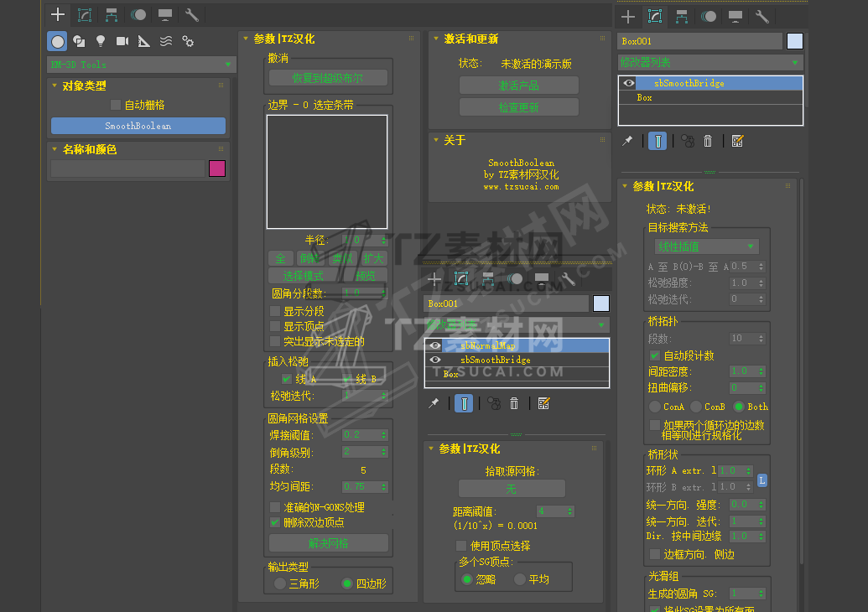Select the ConA radio button
The width and height of the screenshot is (868, 612).
[x=655, y=407]
